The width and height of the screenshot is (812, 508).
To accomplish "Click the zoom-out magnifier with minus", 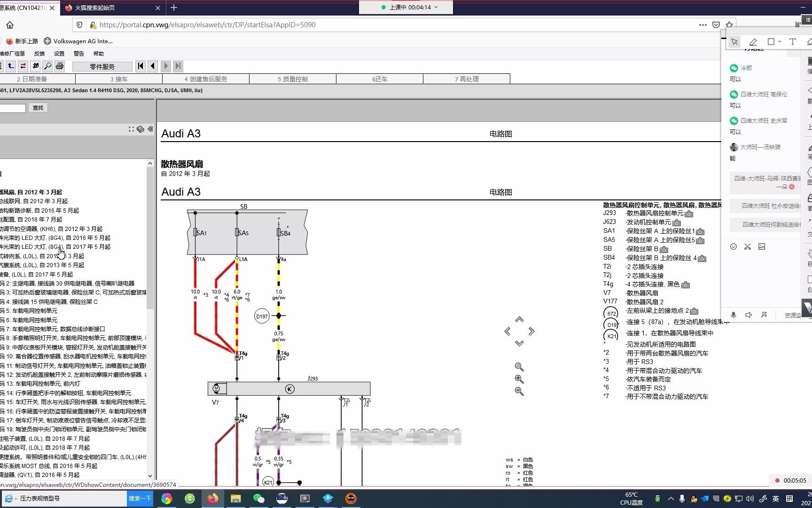I will click(519, 391).
